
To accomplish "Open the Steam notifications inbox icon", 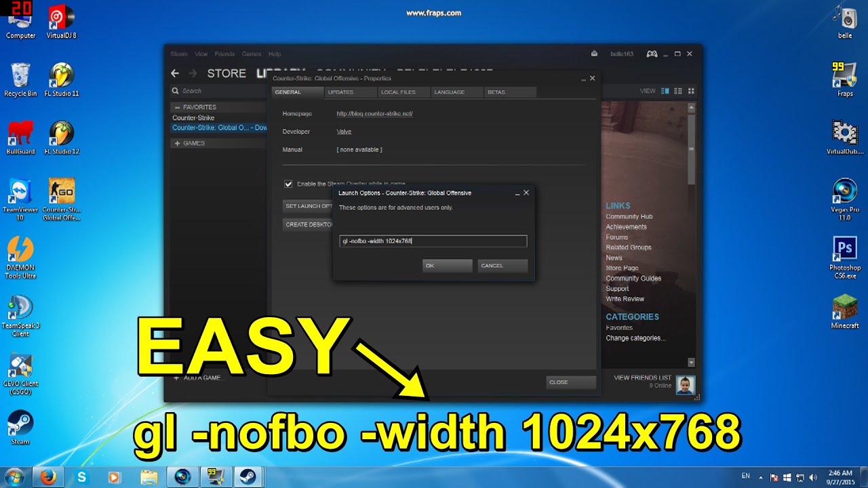I will 594,54.
